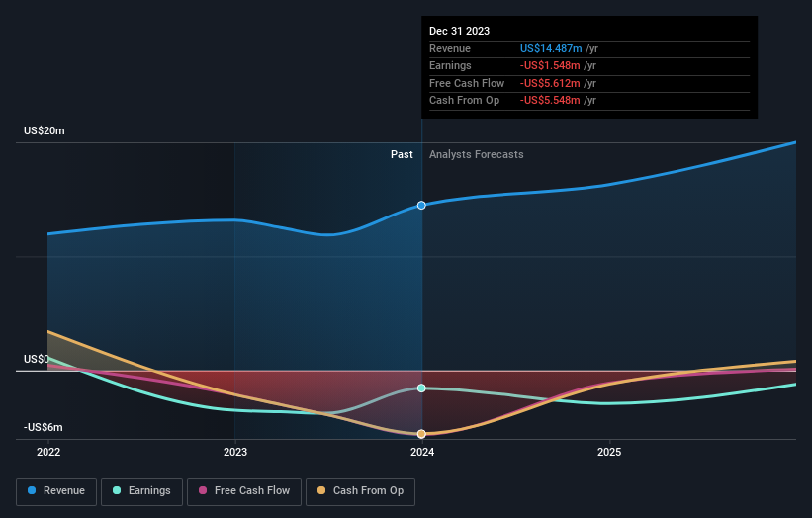Viewport: 812px width, 518px height.
Task: Click Cash From Op value -US$5.548m
Action: (x=550, y=101)
